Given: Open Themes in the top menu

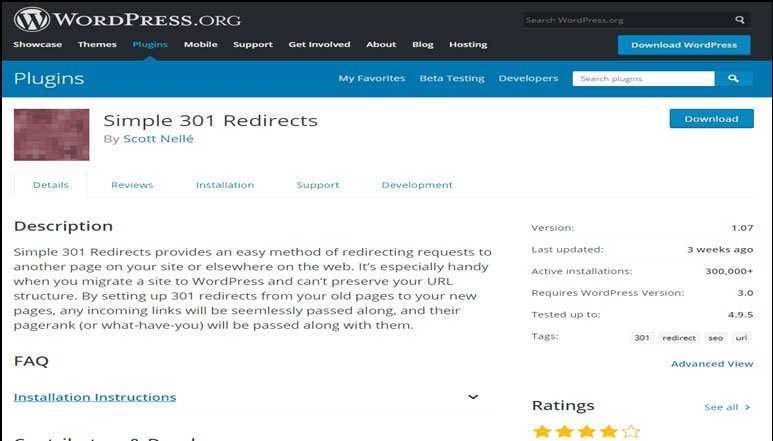Looking at the screenshot, I should point(97,44).
